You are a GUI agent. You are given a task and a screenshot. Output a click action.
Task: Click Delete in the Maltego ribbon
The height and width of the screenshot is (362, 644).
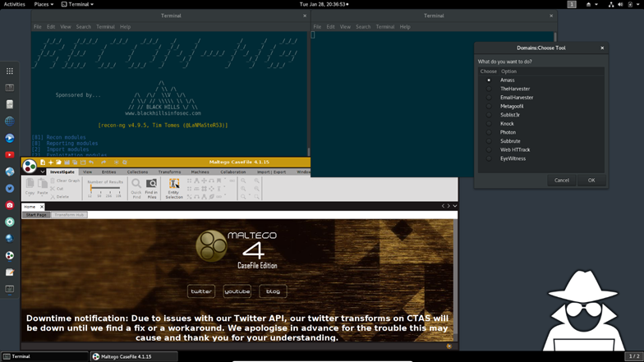click(59, 197)
